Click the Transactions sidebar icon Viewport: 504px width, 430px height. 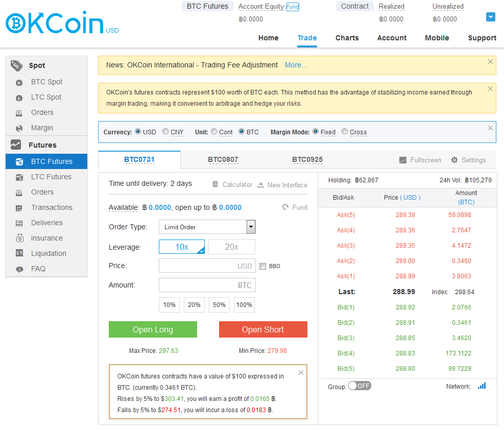click(19, 208)
